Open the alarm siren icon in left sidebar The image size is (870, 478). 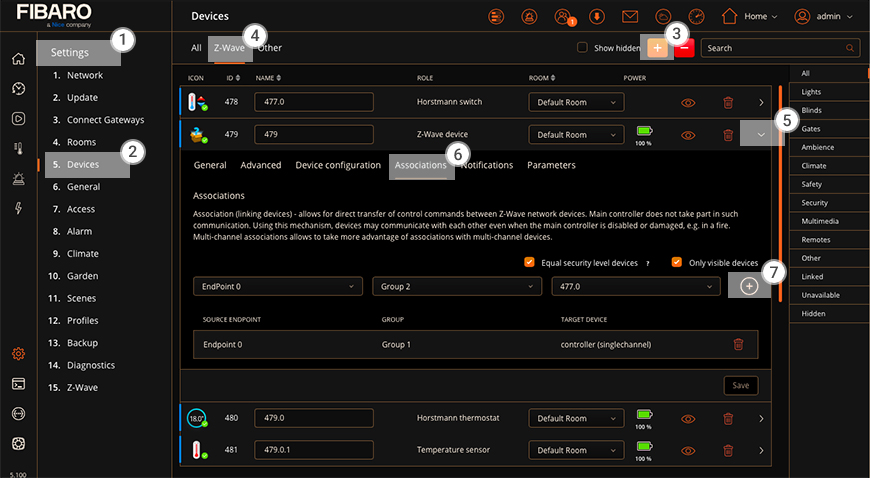18,178
